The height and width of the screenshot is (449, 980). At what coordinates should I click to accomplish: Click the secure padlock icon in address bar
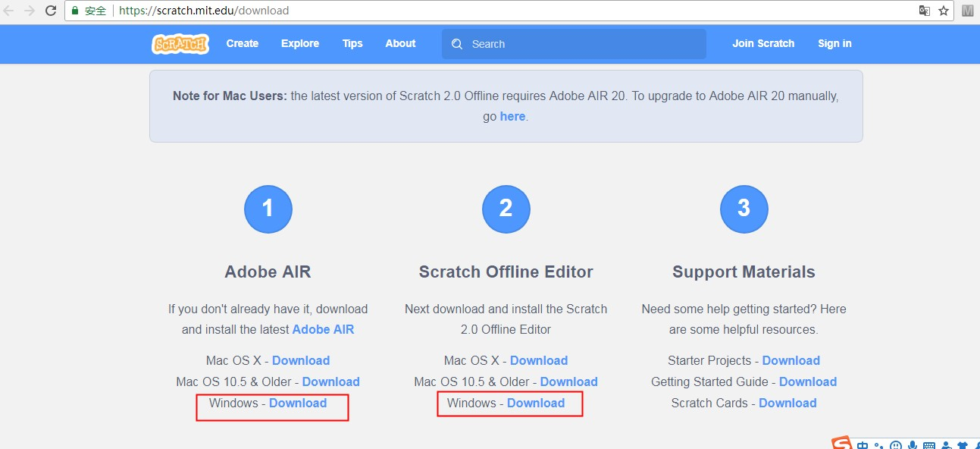[75, 11]
